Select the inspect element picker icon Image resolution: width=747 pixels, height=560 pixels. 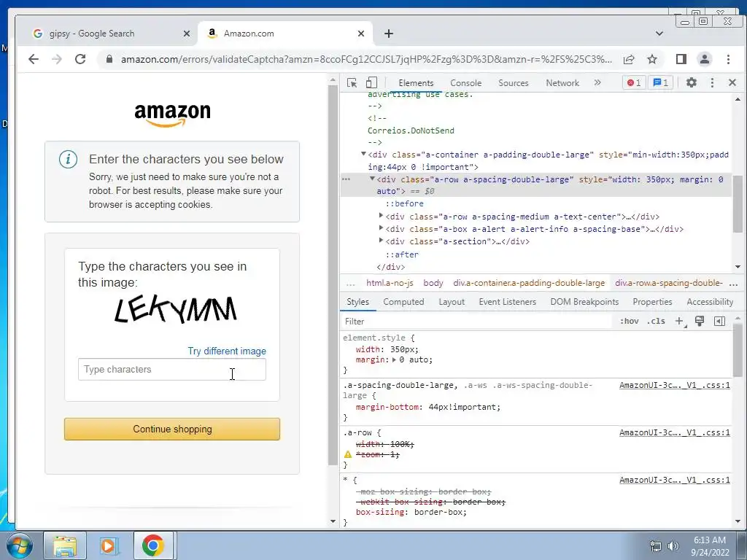click(352, 83)
